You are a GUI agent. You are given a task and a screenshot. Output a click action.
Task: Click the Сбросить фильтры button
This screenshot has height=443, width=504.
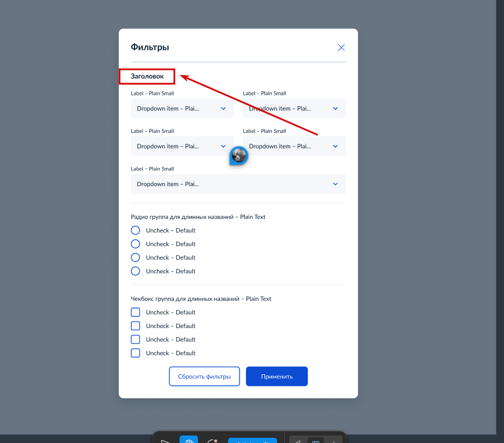tap(204, 377)
